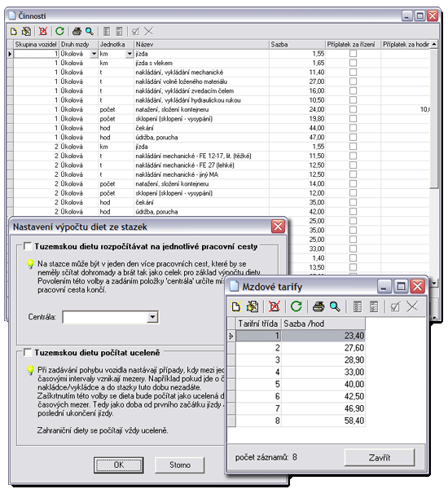Screen dimensions: 448x489
Task: Click second list-view icon in Činnosti toolbar
Action: pyautogui.click(x=119, y=31)
